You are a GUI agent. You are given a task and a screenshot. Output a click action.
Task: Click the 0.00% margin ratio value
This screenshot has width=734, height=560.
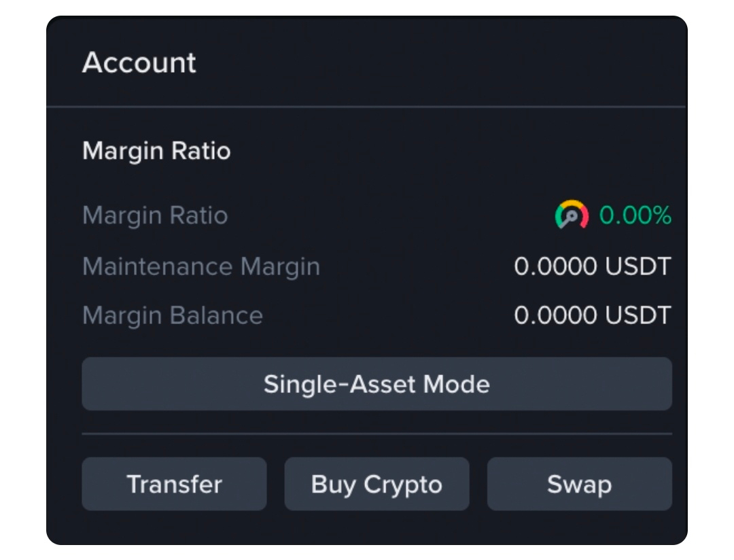coord(635,215)
